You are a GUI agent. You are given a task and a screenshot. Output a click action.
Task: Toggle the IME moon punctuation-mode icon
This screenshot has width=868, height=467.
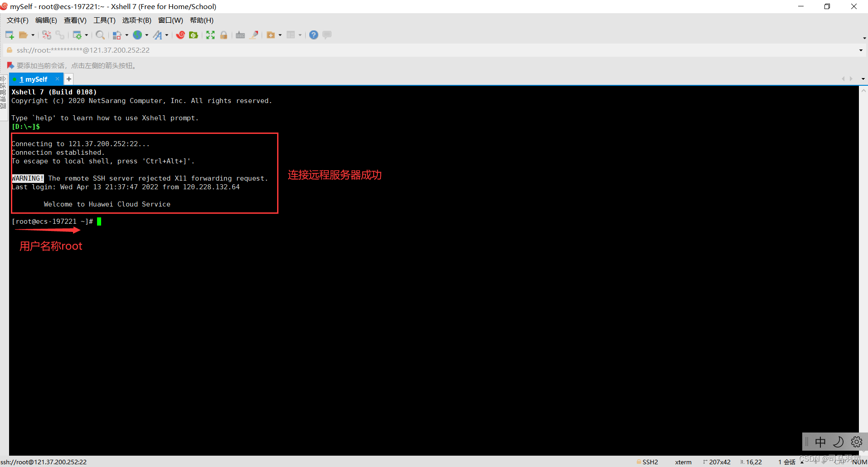(x=839, y=442)
